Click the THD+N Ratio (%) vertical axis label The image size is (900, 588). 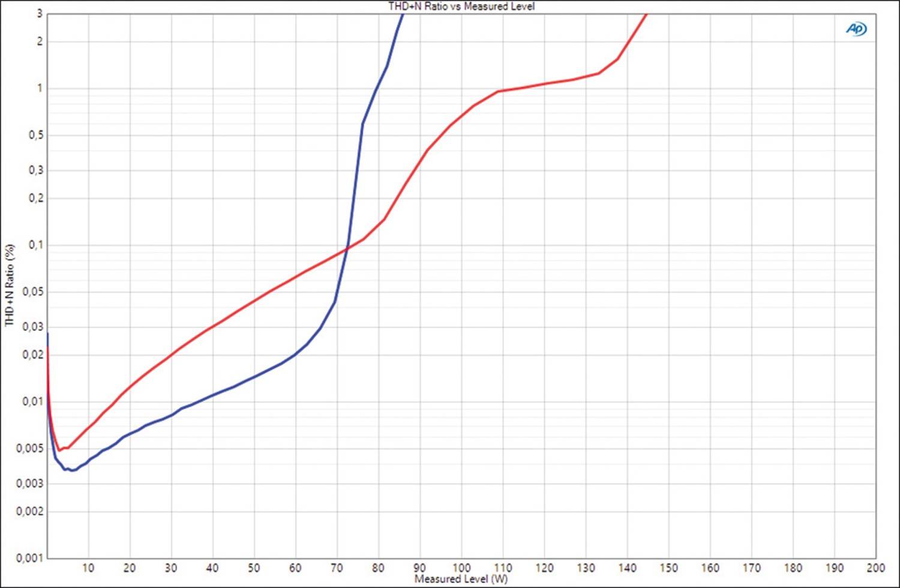10,285
